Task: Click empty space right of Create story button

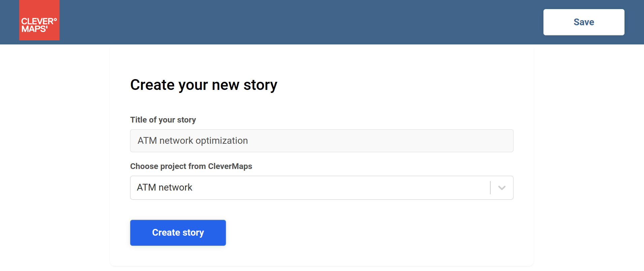Action: pyautogui.click(x=336, y=233)
